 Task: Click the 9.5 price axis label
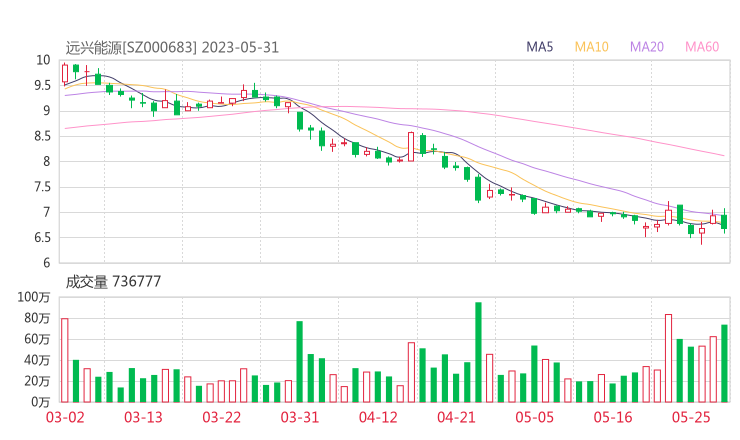click(x=42, y=85)
